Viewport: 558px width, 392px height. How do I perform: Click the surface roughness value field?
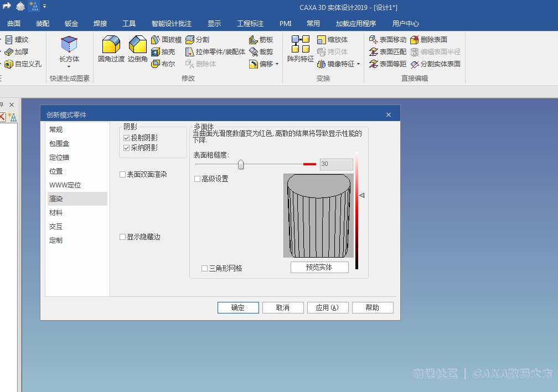[x=337, y=164]
